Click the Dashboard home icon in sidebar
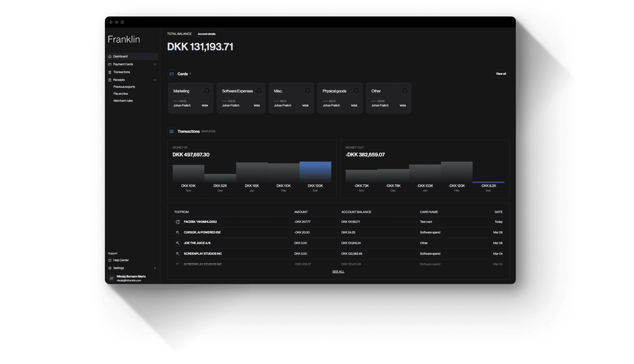This screenshot has height=364, width=634. 110,56
